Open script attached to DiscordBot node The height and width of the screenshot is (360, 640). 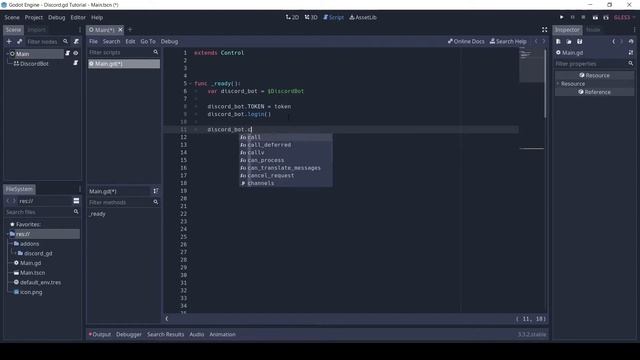76,63
